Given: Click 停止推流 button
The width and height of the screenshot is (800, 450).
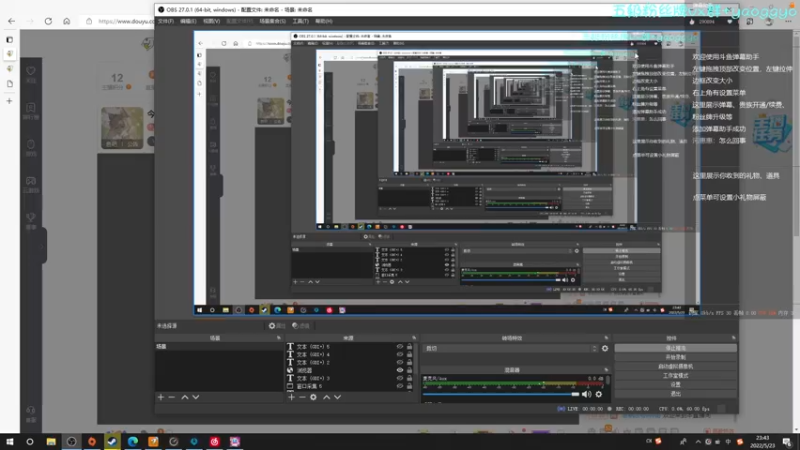Looking at the screenshot, I should (x=676, y=348).
